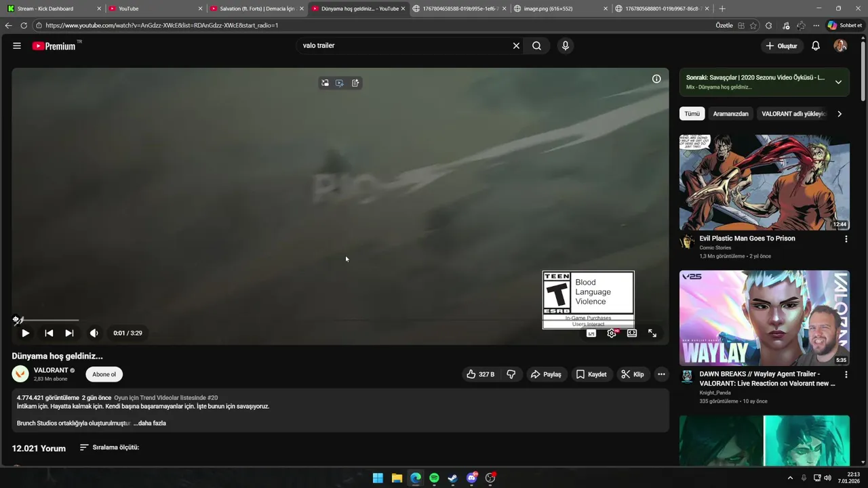Screen dimensions: 868x488
Task: Open the Knight_Panda channel name
Action: (x=715, y=392)
